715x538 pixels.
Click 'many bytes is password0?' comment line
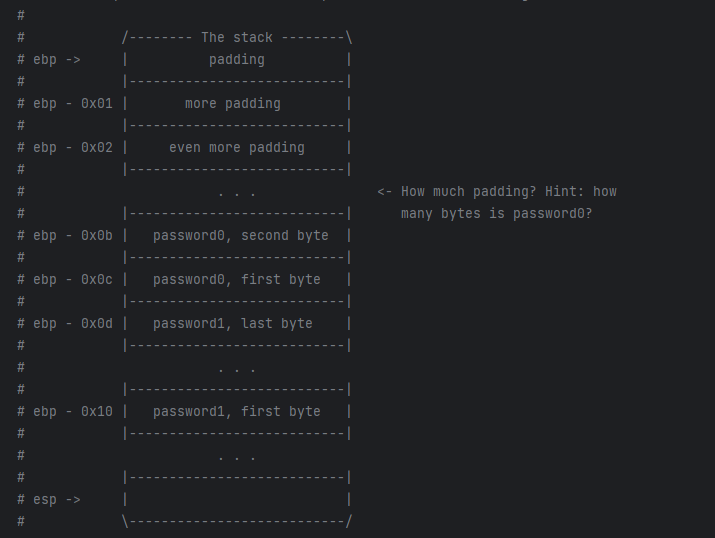(x=497, y=213)
